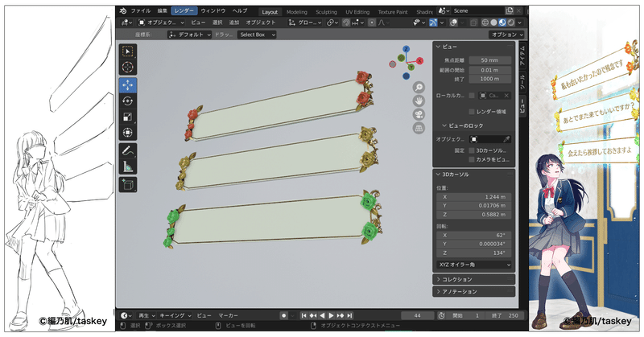Toggle the use preview range clock icon
Screen dimensions: 644x337
pos(441,315)
